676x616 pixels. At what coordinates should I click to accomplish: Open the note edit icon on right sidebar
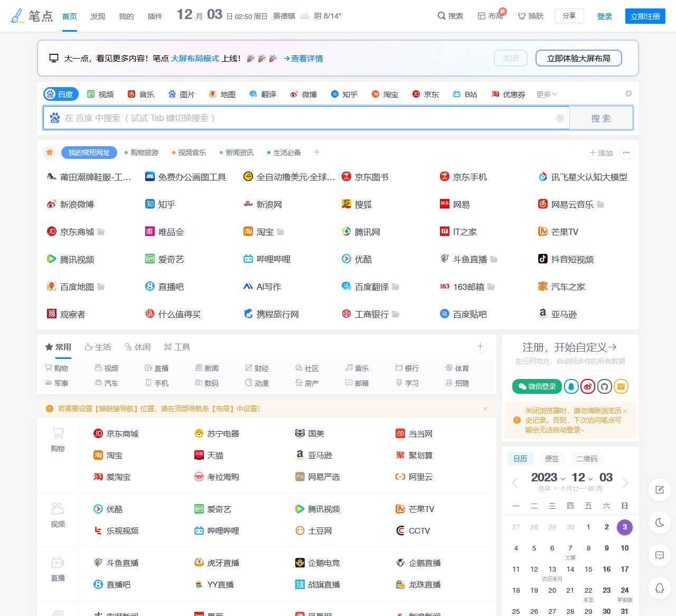tap(660, 490)
